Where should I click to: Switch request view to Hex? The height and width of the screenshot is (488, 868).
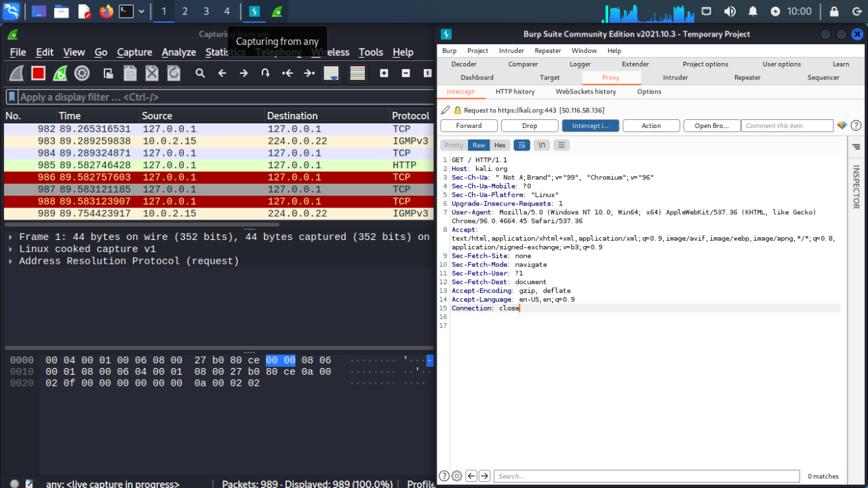[500, 145]
